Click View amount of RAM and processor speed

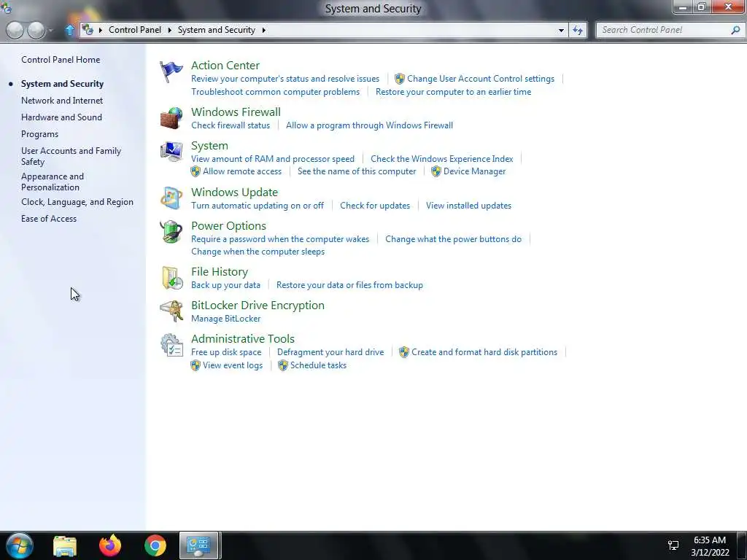pos(273,159)
